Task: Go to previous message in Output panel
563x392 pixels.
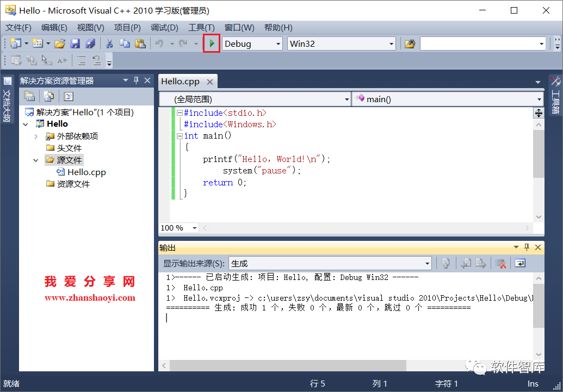Action: coord(466,264)
